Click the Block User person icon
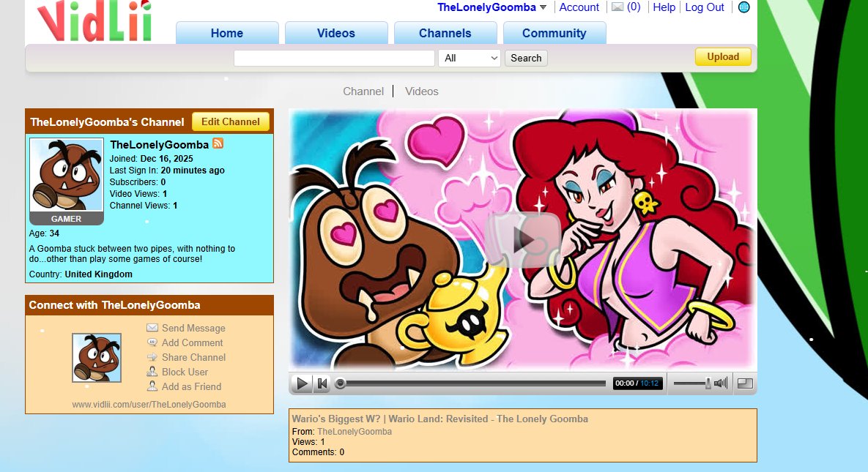The image size is (868, 472). coord(152,371)
